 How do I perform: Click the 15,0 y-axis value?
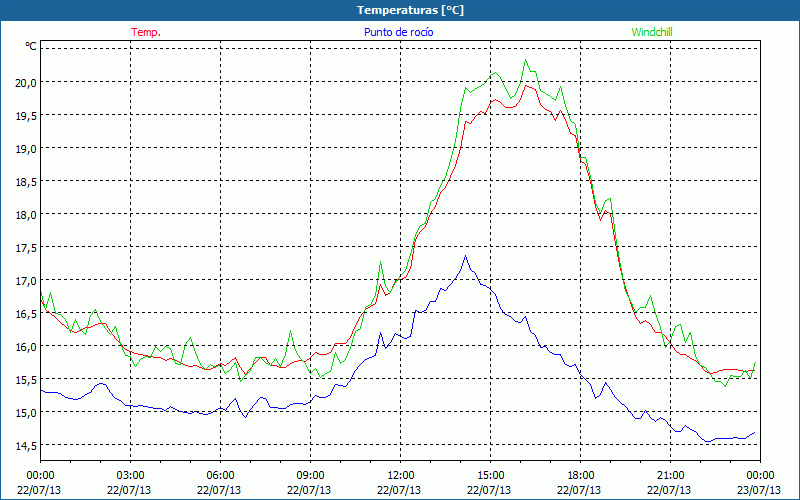click(26, 413)
